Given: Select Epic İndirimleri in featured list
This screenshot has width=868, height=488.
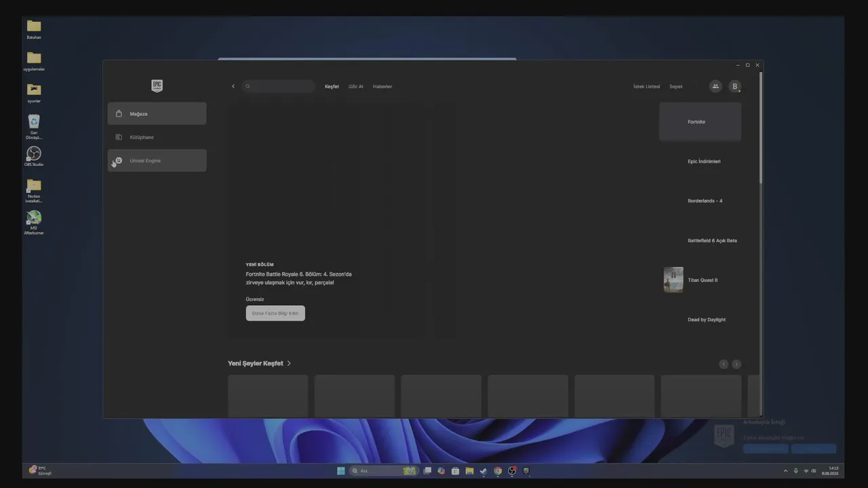Looking at the screenshot, I should pos(701,161).
